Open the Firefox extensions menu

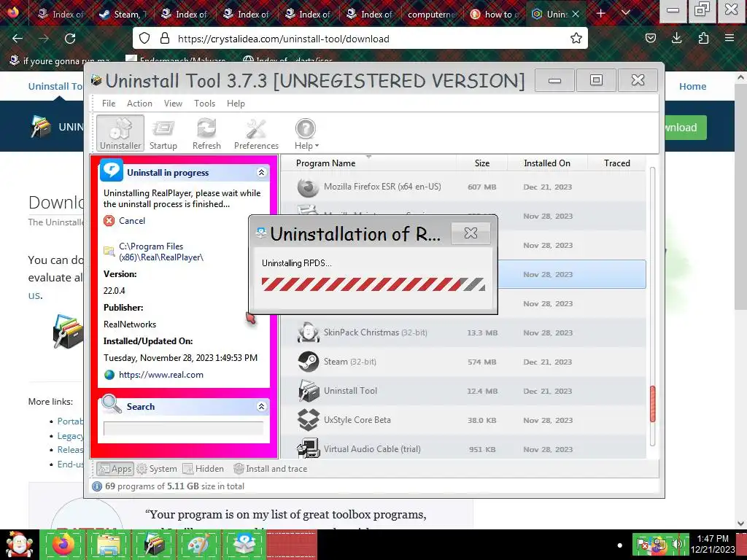pyautogui.click(x=703, y=38)
